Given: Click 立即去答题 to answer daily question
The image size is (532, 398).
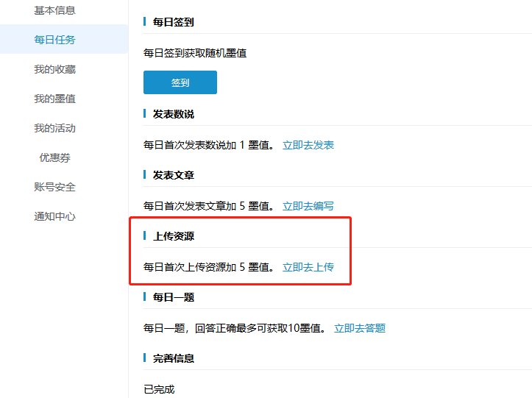Looking at the screenshot, I should coord(360,328).
